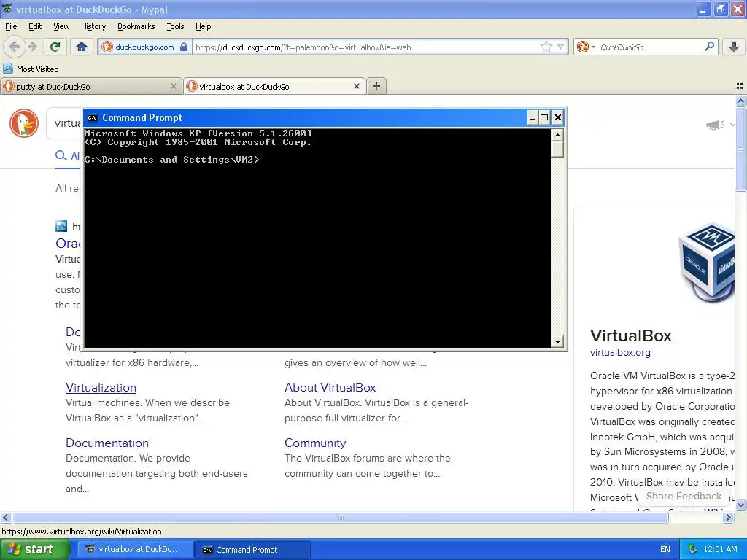Viewport: 747px width, 560px height.
Task: Open the Bookmarks menu
Action: [x=136, y=26]
